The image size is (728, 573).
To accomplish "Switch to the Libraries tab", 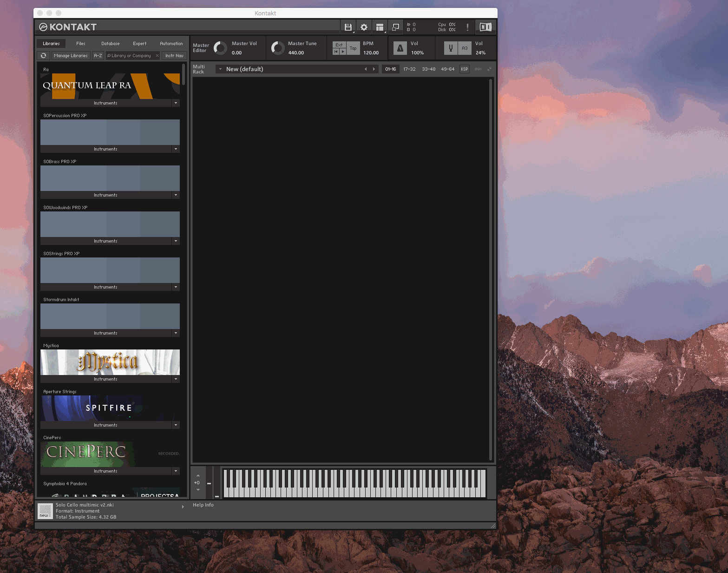I will pyautogui.click(x=51, y=44).
